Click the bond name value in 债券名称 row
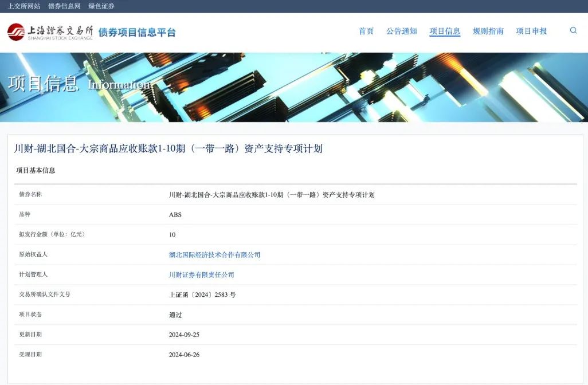This screenshot has width=588, height=385. point(272,195)
